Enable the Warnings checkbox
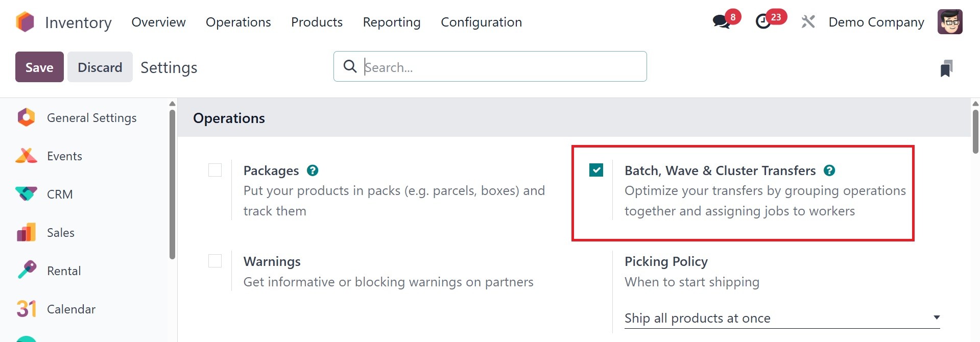This screenshot has height=342, width=980. tap(215, 261)
